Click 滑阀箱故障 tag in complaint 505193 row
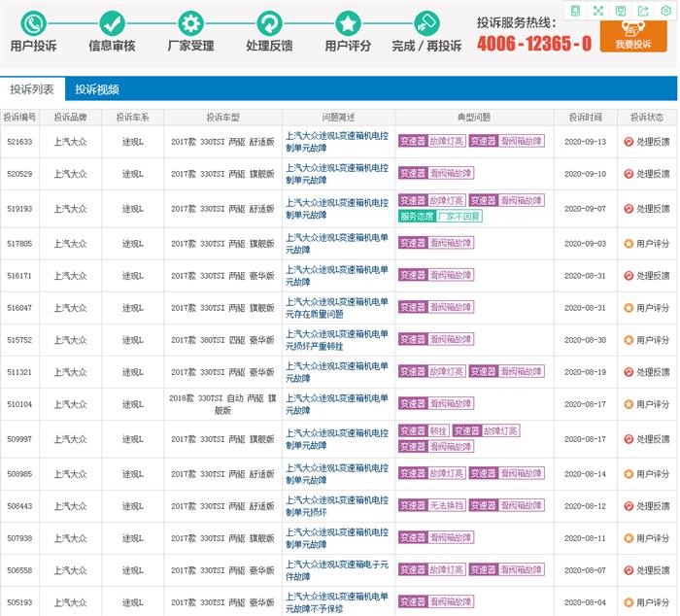680x616 pixels. click(436, 601)
